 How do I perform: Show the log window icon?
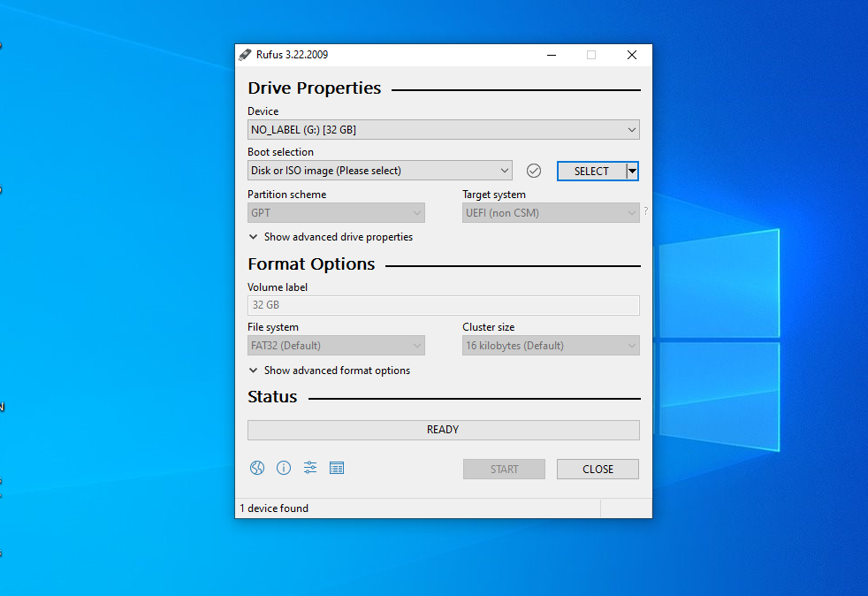coord(337,468)
